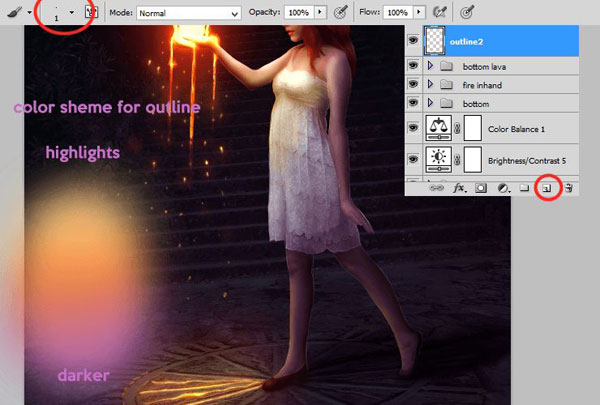Viewport: 600px width, 405px height.
Task: Click the Brightness/Contrast 5 layer mask
Action: pyautogui.click(x=473, y=160)
